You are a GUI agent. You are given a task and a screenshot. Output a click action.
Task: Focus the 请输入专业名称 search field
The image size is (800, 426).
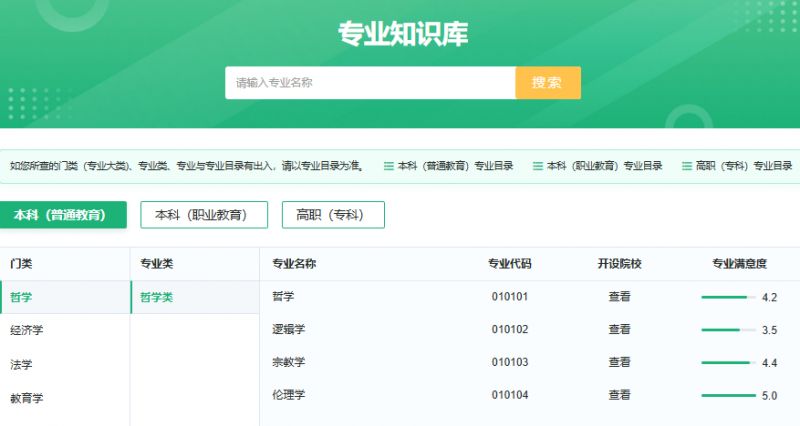(x=370, y=83)
